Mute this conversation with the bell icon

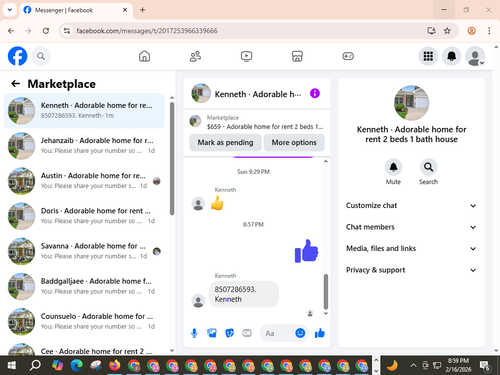[x=393, y=167]
